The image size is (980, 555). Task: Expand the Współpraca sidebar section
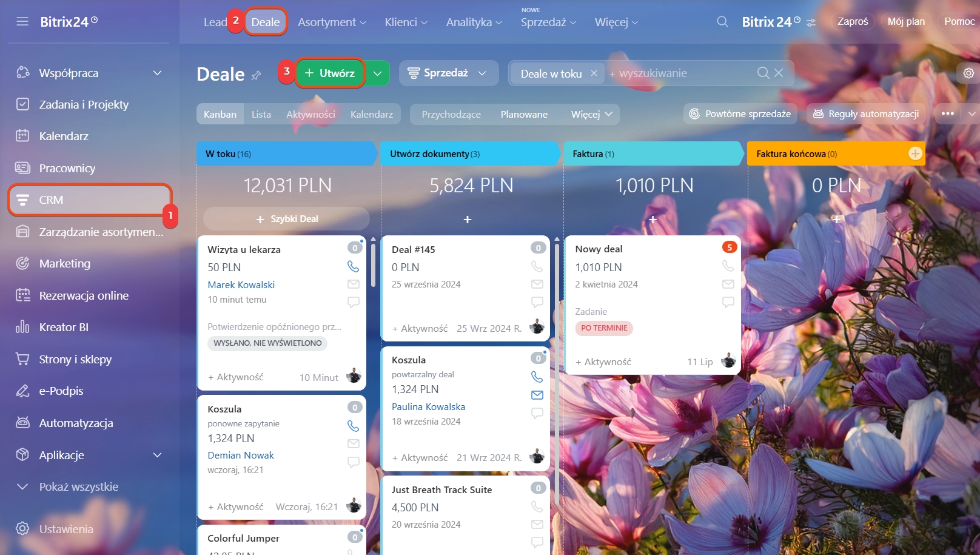[x=157, y=73]
